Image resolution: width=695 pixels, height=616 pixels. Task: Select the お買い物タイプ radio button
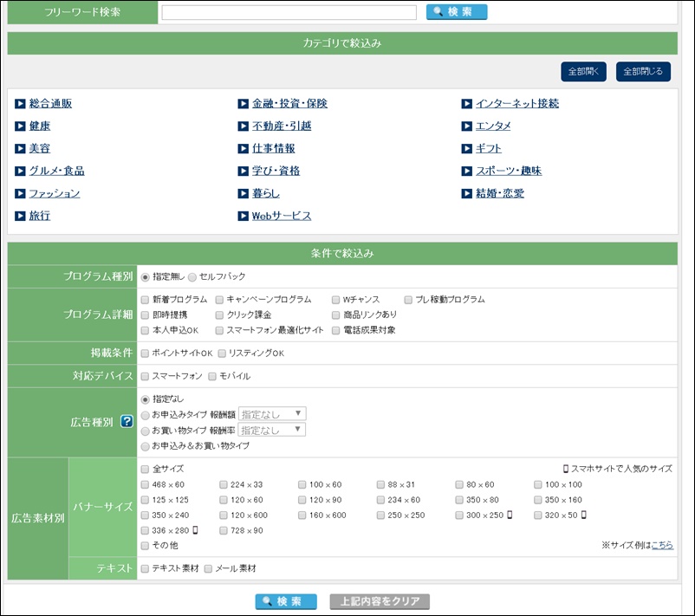pyautogui.click(x=145, y=431)
